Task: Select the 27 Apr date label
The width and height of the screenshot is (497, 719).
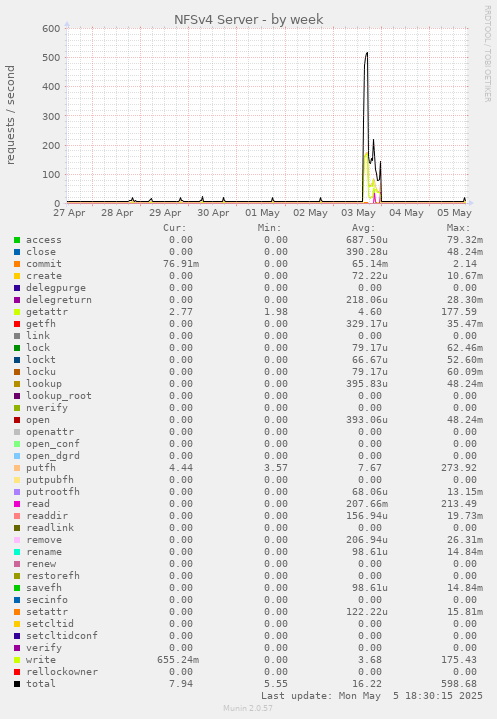Action: [69, 213]
